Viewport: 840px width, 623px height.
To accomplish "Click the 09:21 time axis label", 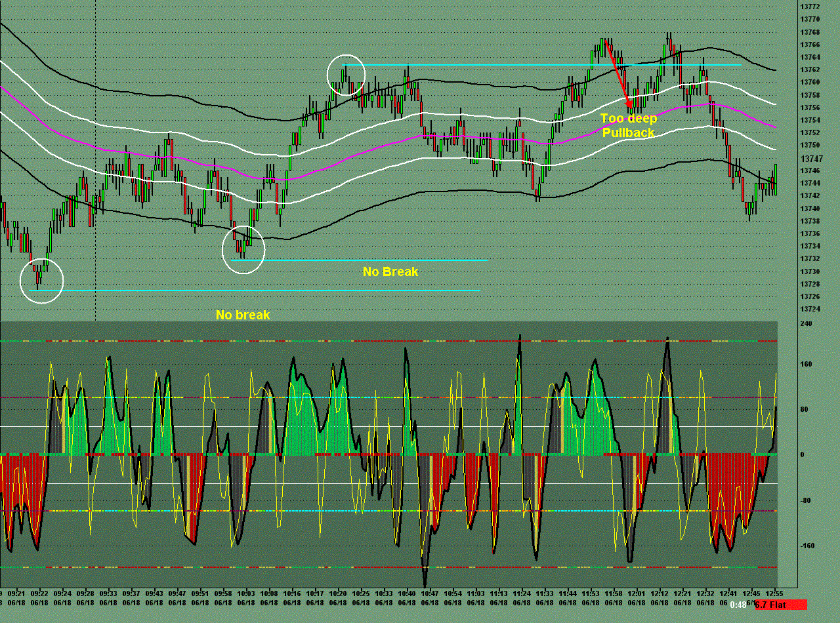I will click(17, 592).
